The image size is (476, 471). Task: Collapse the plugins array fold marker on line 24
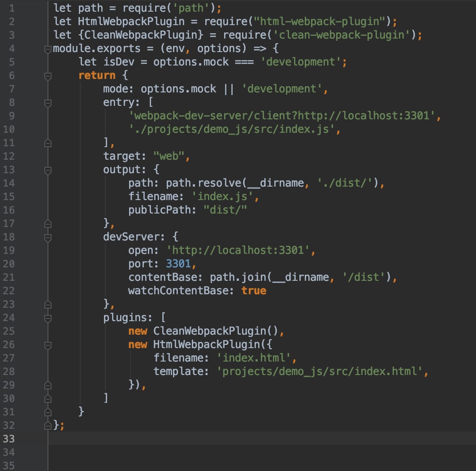pyautogui.click(x=48, y=318)
